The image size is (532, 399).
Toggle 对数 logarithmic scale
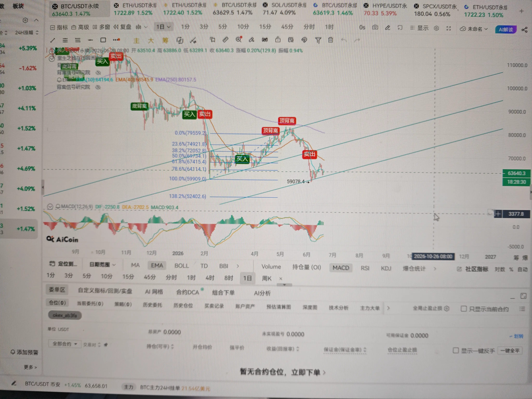500,269
